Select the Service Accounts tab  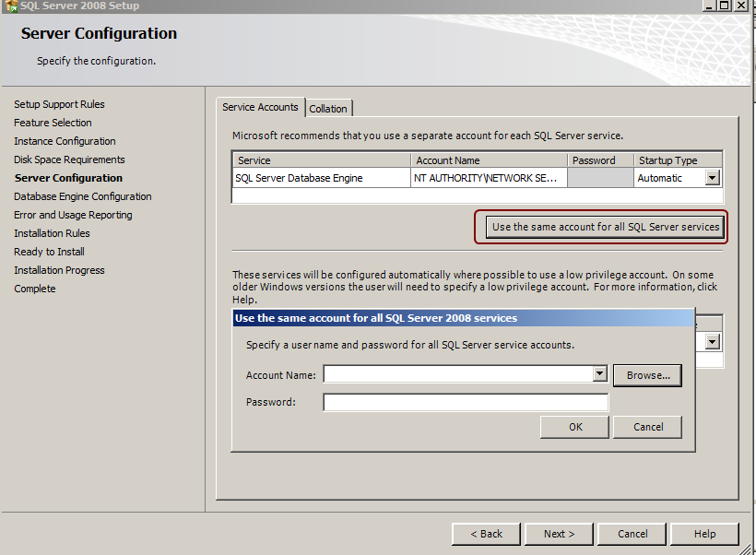[260, 107]
